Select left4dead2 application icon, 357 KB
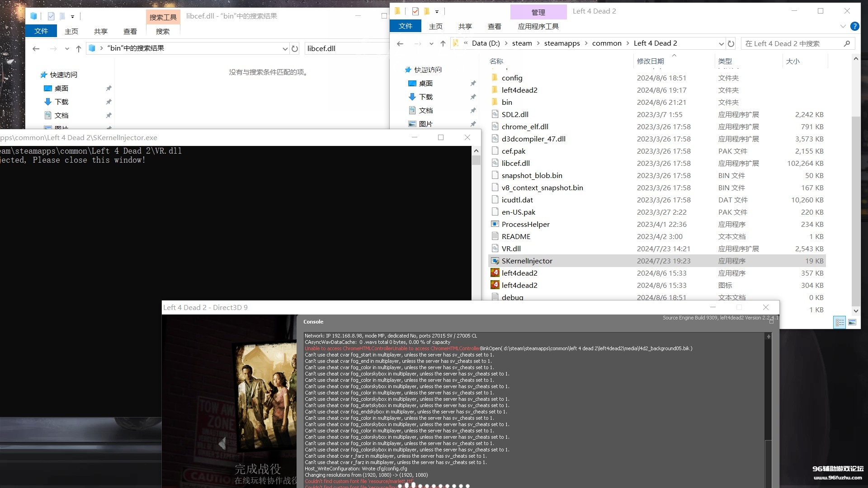The image size is (868, 488). tap(495, 273)
